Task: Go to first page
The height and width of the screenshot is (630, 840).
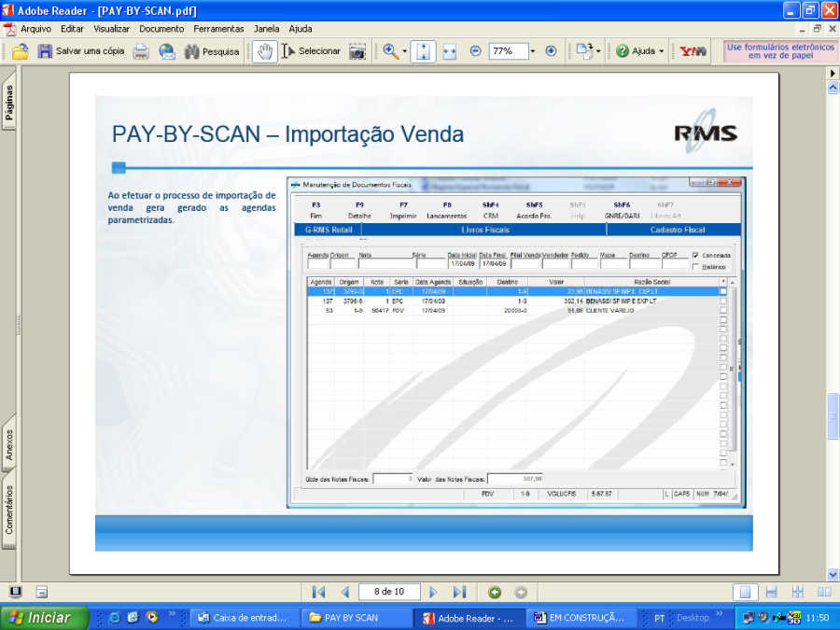Action: (x=319, y=592)
